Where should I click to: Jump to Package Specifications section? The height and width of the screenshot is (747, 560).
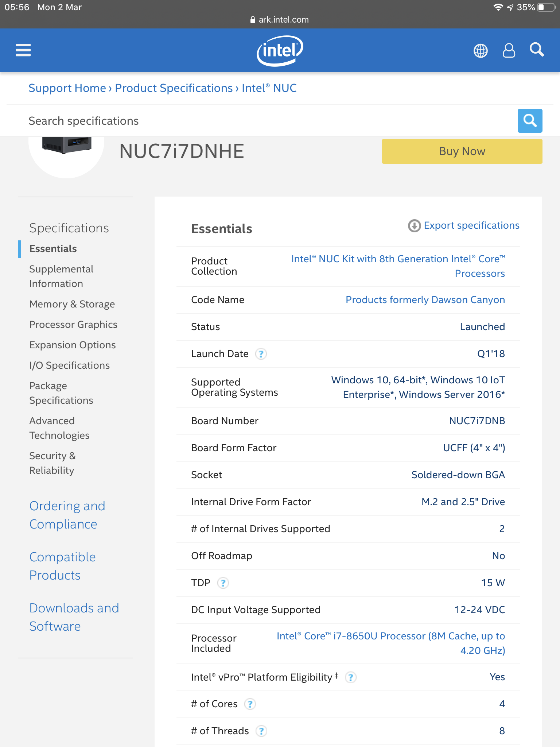tap(61, 393)
